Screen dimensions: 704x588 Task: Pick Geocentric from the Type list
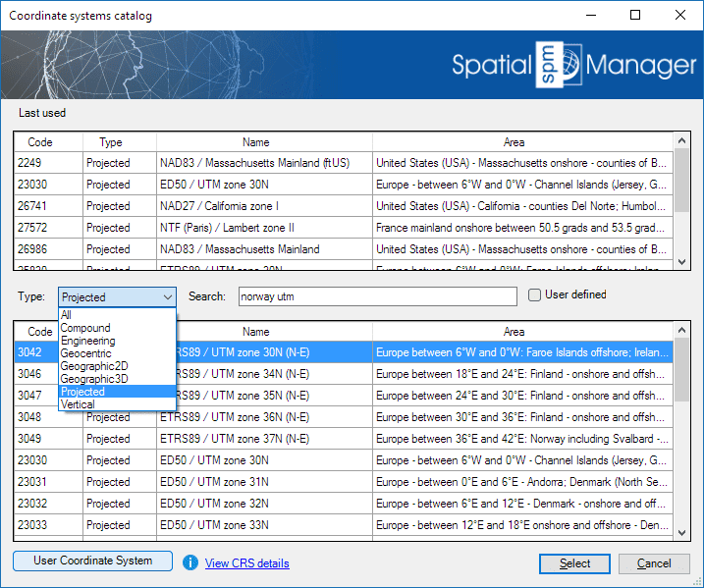(x=85, y=353)
